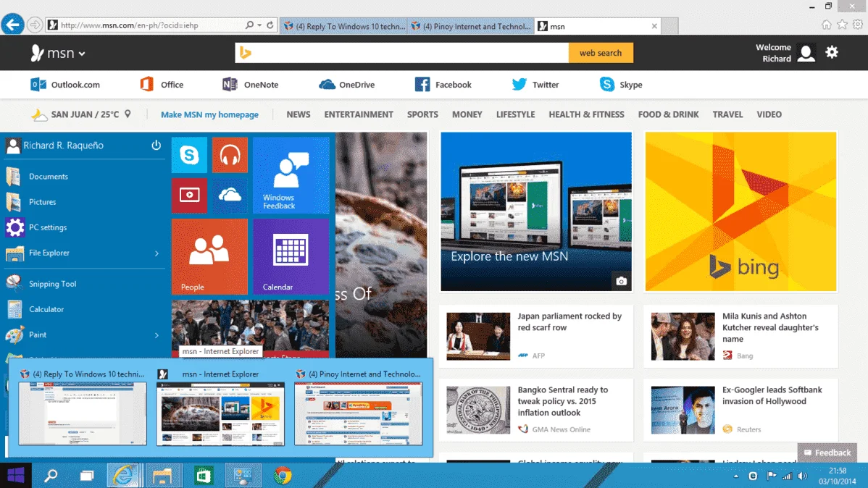Open the IE Home icon

[x=827, y=25]
